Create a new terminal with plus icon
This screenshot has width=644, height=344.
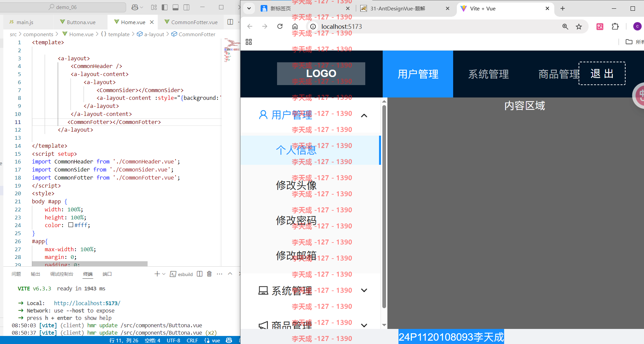[157, 274]
